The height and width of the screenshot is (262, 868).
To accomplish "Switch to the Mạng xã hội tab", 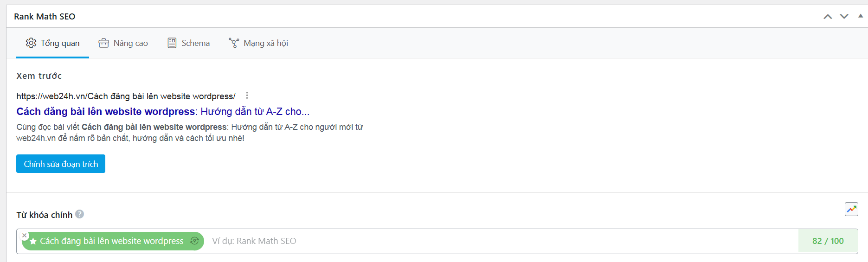I will (x=258, y=43).
